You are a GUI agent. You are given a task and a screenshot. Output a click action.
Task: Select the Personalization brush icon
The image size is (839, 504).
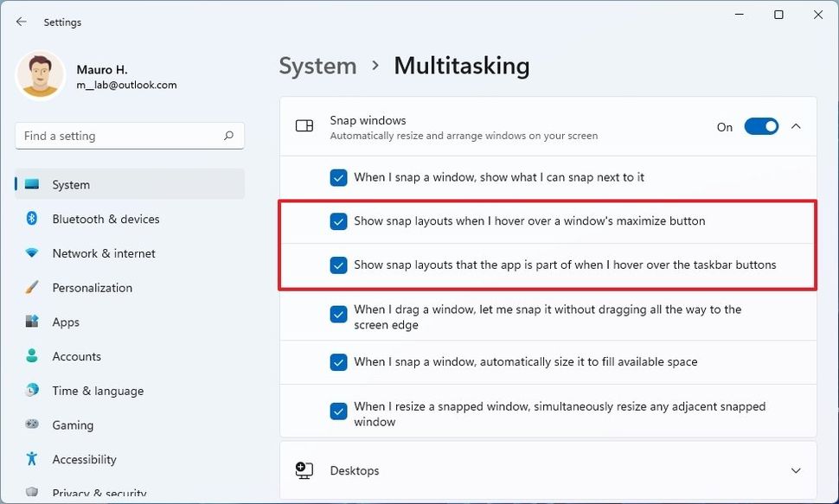point(32,287)
